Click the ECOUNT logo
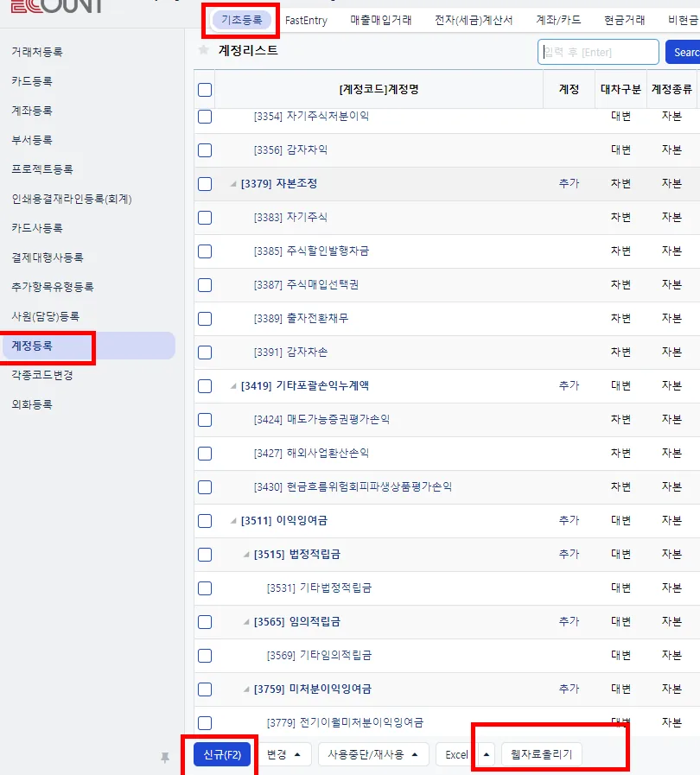The image size is (700, 775). (56, 6)
